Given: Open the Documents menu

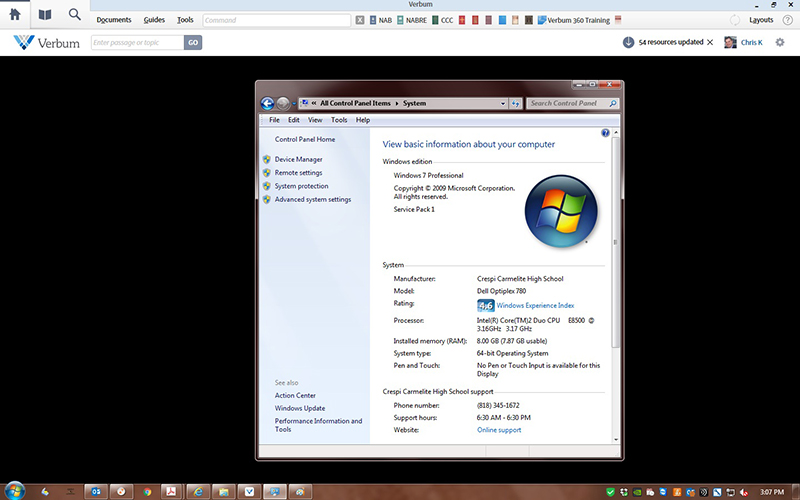Looking at the screenshot, I should [113, 20].
